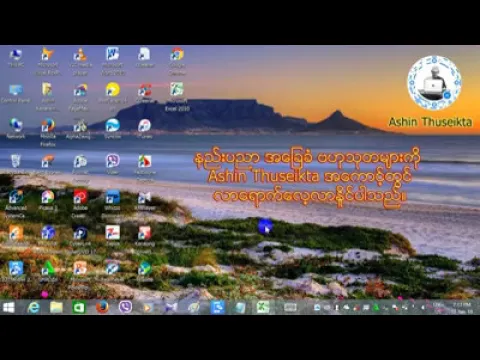
Task: Launch the fox-logo shortcut next to This PC
Action: pyautogui.click(x=48, y=61)
